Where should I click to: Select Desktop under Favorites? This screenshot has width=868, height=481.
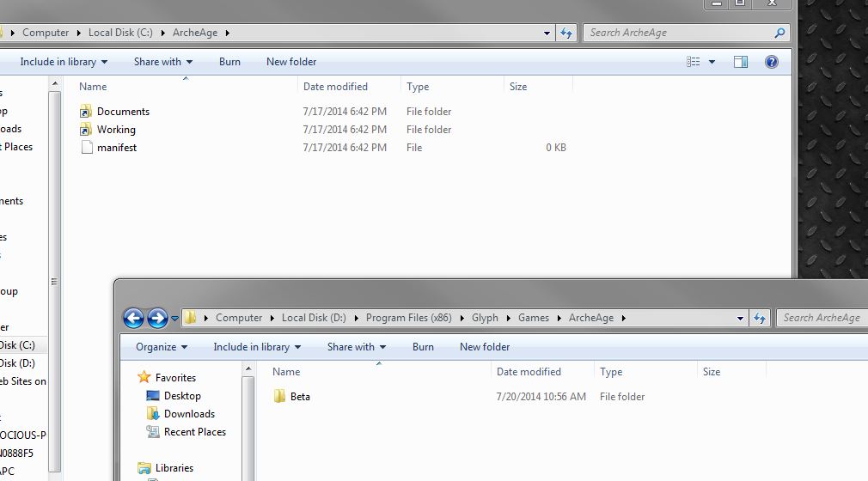(x=182, y=396)
